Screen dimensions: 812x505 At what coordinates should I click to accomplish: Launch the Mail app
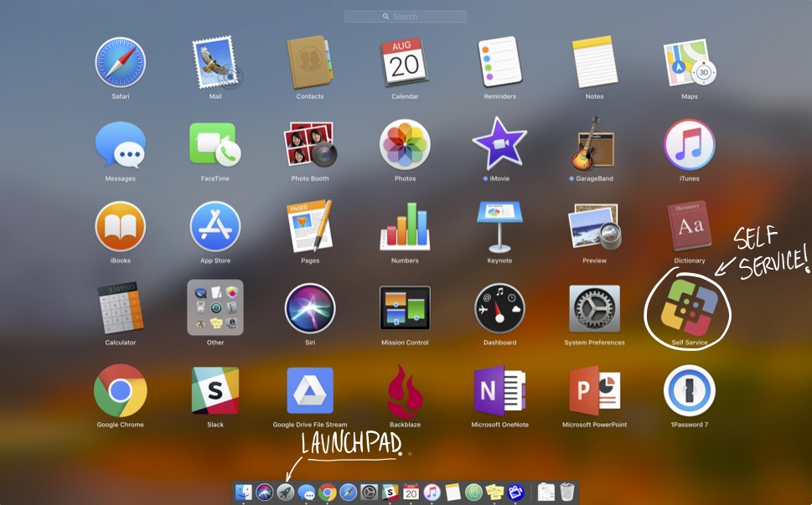click(215, 63)
